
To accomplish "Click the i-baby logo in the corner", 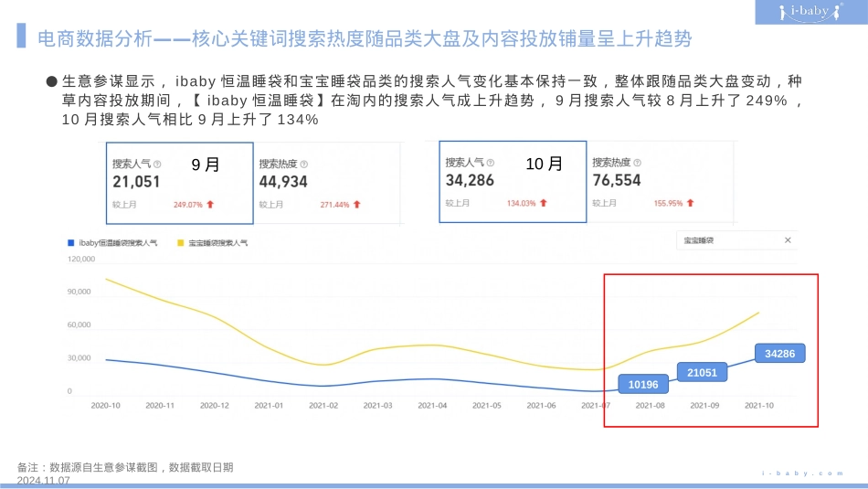I will tap(811, 12).
